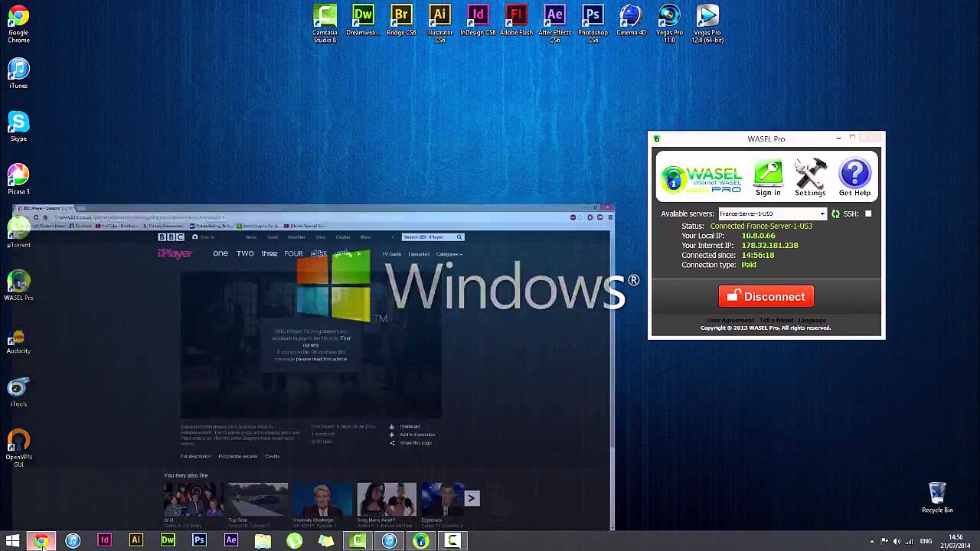The height and width of the screenshot is (551, 980).
Task: Launch Dreamweaver from the desktop shortcut
Action: click(363, 21)
